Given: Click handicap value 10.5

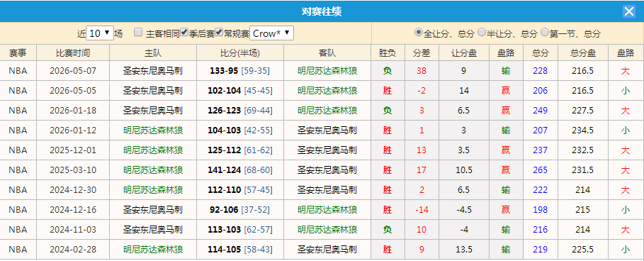Looking at the screenshot, I should 464,170.
